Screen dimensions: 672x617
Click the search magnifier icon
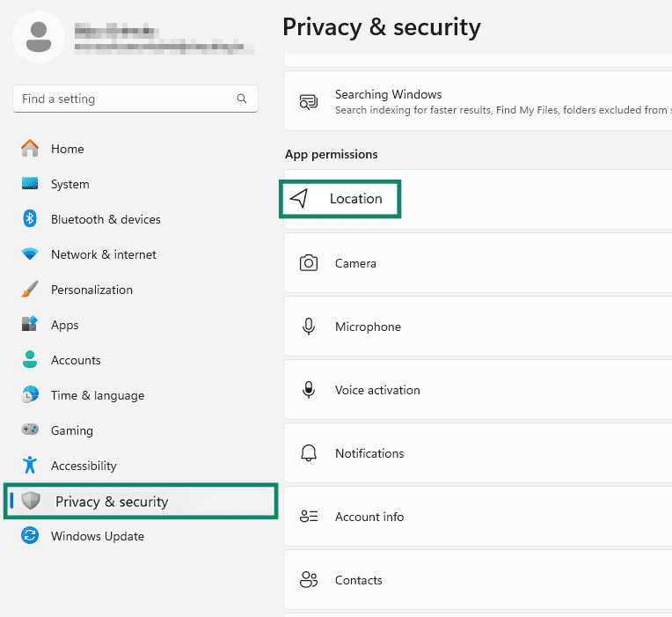(x=242, y=99)
